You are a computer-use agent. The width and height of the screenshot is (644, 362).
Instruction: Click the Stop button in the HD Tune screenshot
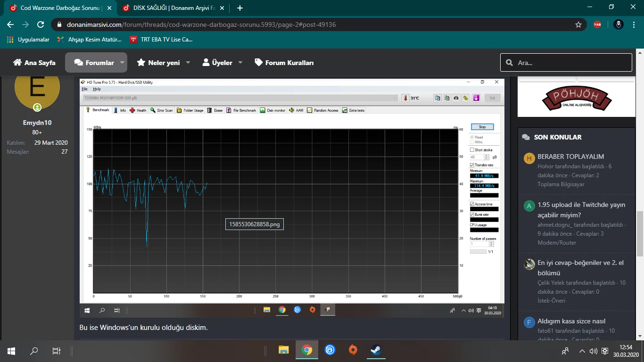pos(482,127)
